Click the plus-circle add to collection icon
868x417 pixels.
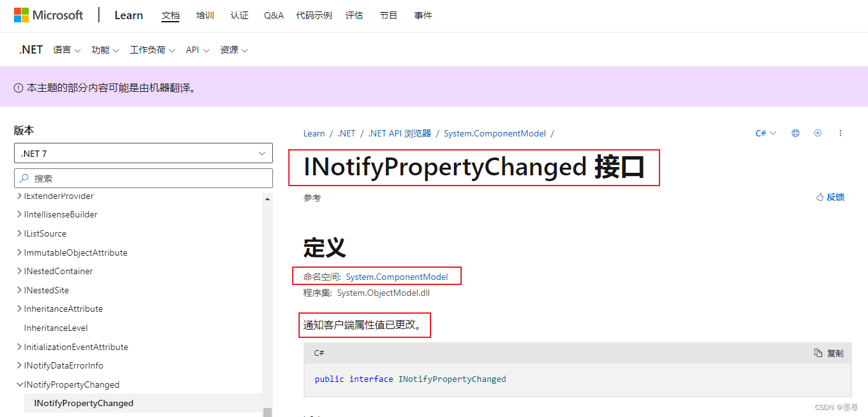(818, 133)
